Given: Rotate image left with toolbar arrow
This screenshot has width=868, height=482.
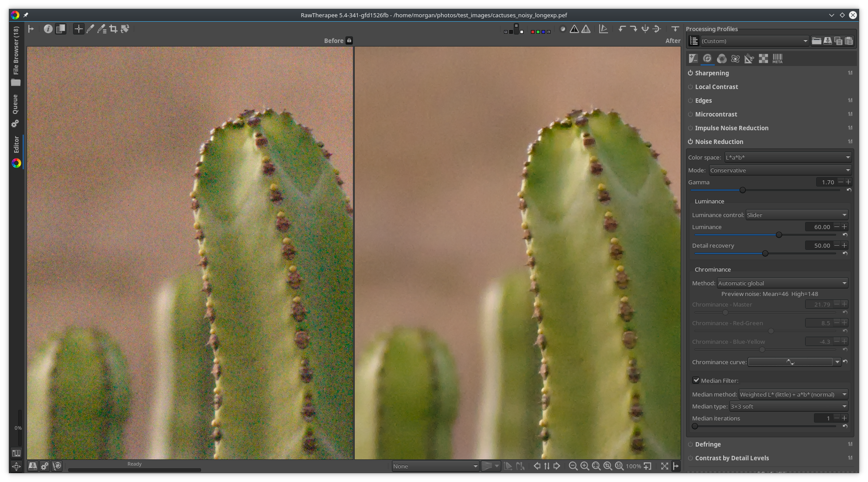Looking at the screenshot, I should pos(622,29).
